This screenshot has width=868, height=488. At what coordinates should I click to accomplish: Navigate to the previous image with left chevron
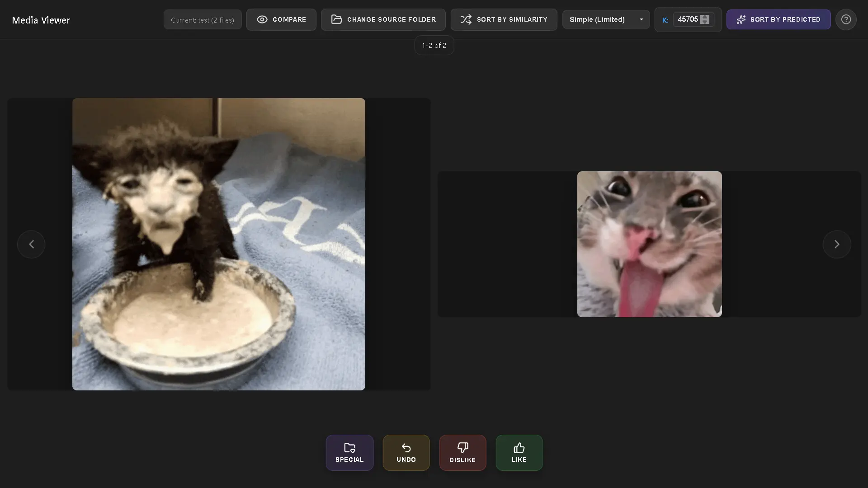coord(31,244)
